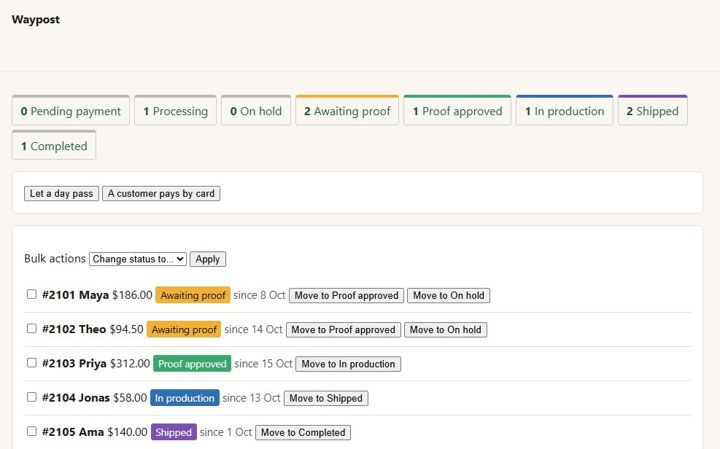Open the Awaiting proof status tab
The image size is (720, 449).
point(347,111)
